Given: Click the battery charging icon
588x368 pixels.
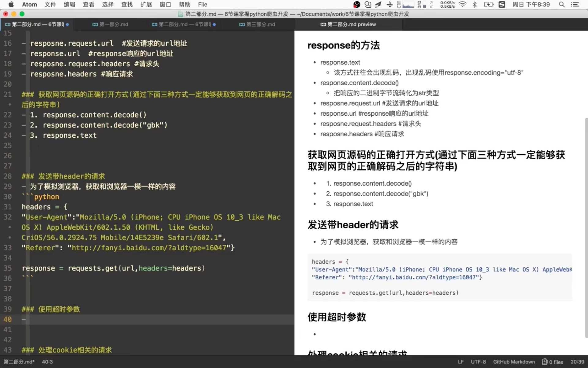Looking at the screenshot, I should click(x=488, y=4).
